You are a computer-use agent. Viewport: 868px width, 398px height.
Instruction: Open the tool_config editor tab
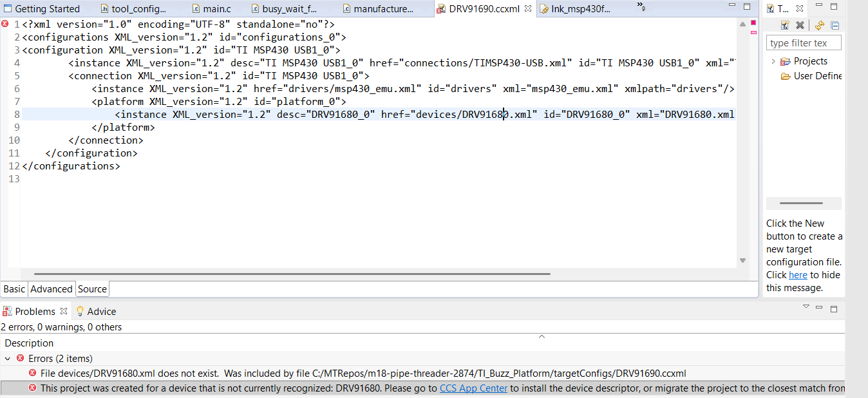click(133, 9)
